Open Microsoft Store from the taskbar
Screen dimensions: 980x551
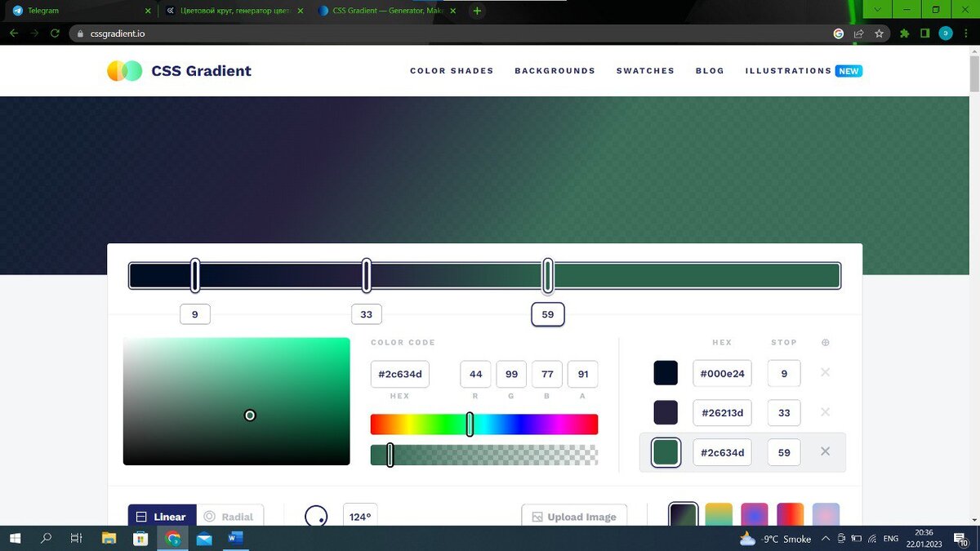tap(140, 539)
